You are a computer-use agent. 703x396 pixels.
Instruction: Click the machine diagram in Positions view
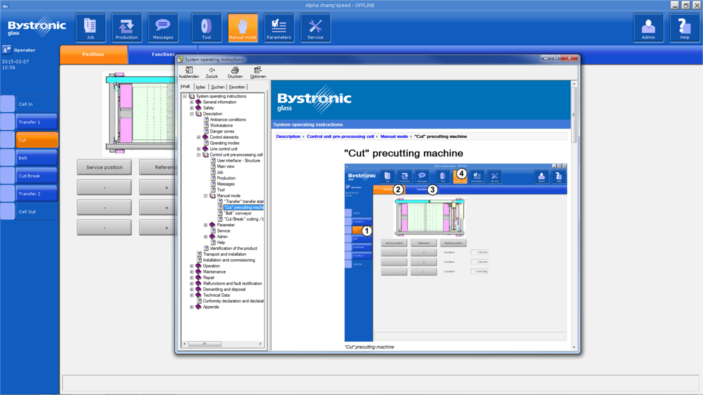[x=139, y=113]
